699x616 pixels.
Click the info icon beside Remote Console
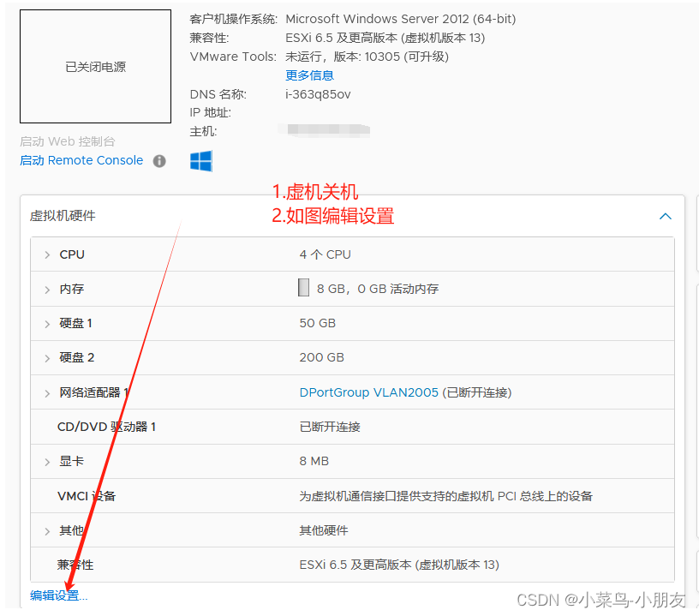click(159, 161)
